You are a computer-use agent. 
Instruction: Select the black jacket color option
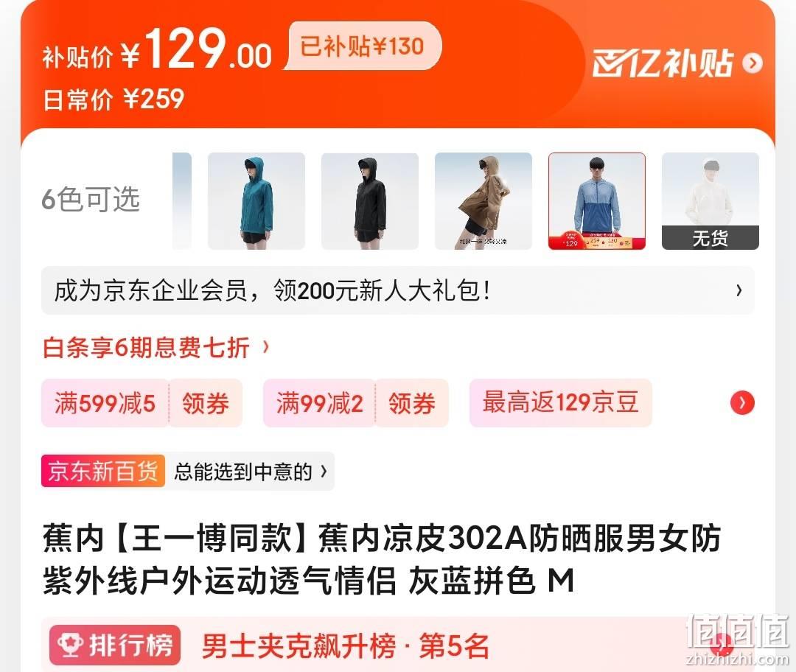tap(370, 201)
